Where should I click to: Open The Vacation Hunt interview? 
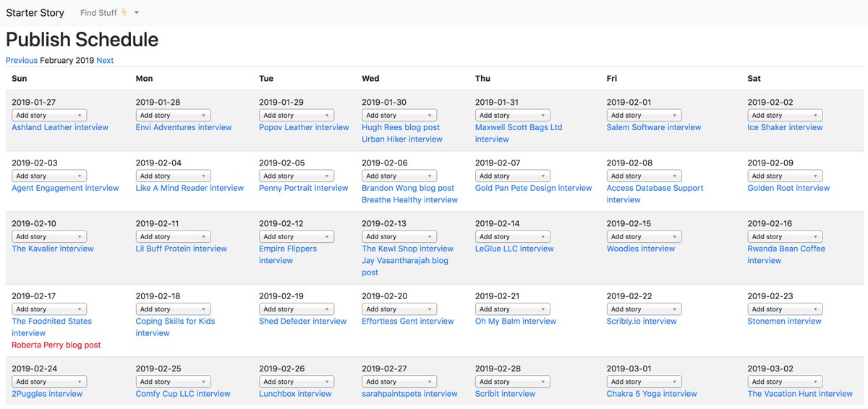(800, 394)
